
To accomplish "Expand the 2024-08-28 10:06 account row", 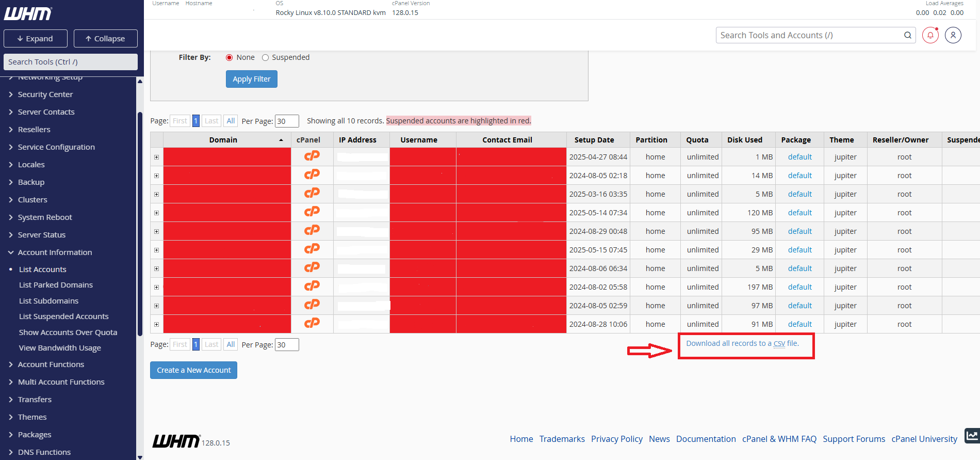I will click(156, 324).
